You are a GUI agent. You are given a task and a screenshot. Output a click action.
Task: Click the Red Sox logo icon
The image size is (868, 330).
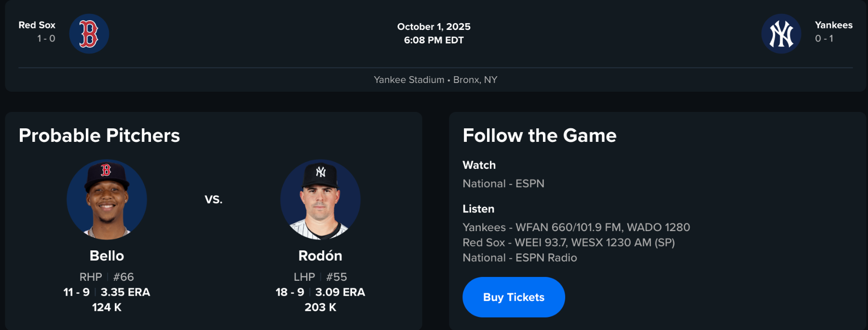89,34
